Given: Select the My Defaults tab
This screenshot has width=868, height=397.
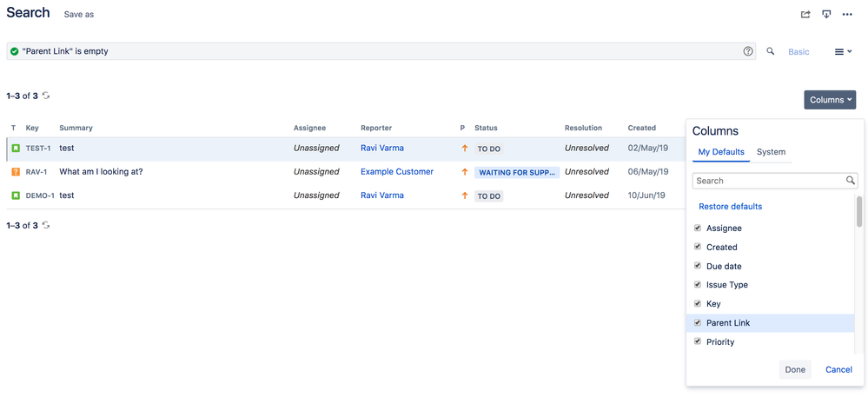Looking at the screenshot, I should [x=721, y=152].
